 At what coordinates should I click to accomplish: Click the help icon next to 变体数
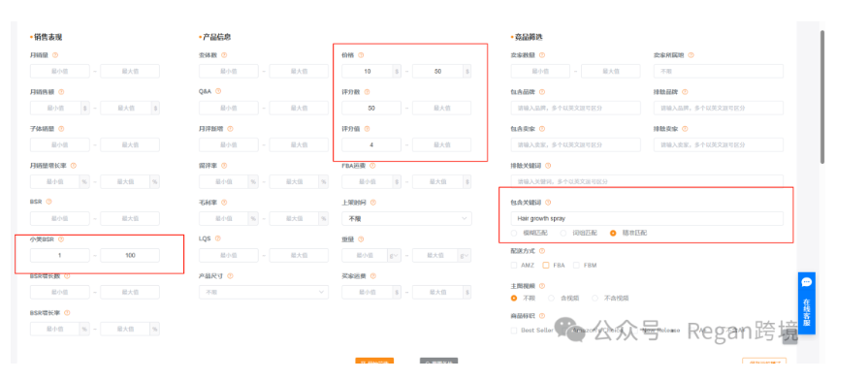[x=224, y=55]
